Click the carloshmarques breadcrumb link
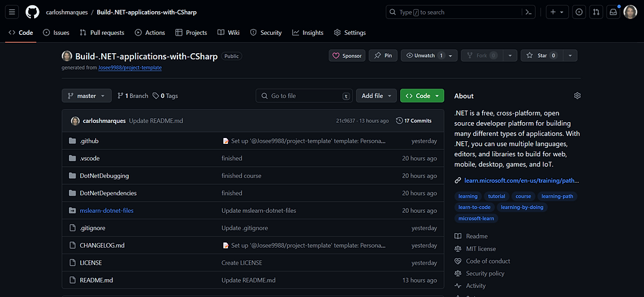Viewport: 644px width, 297px height. [x=66, y=12]
